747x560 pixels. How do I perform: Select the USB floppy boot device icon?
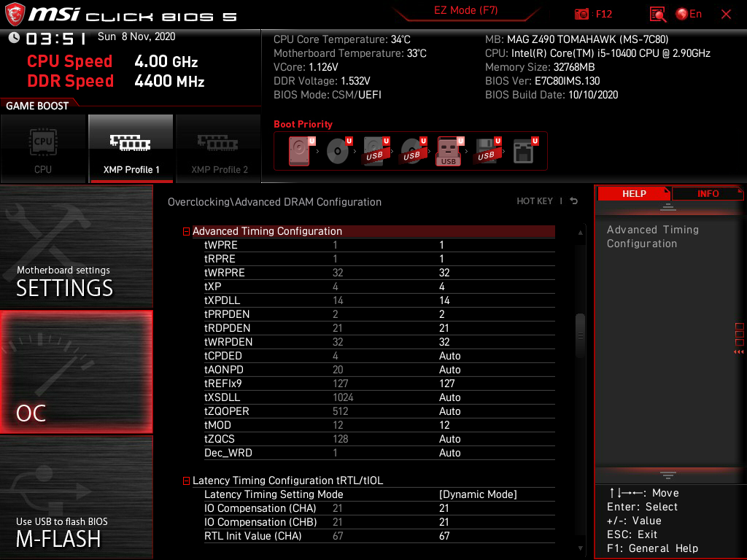click(487, 151)
